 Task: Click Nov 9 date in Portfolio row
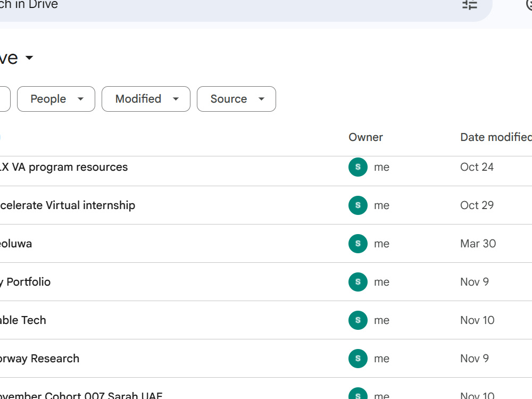475,282
